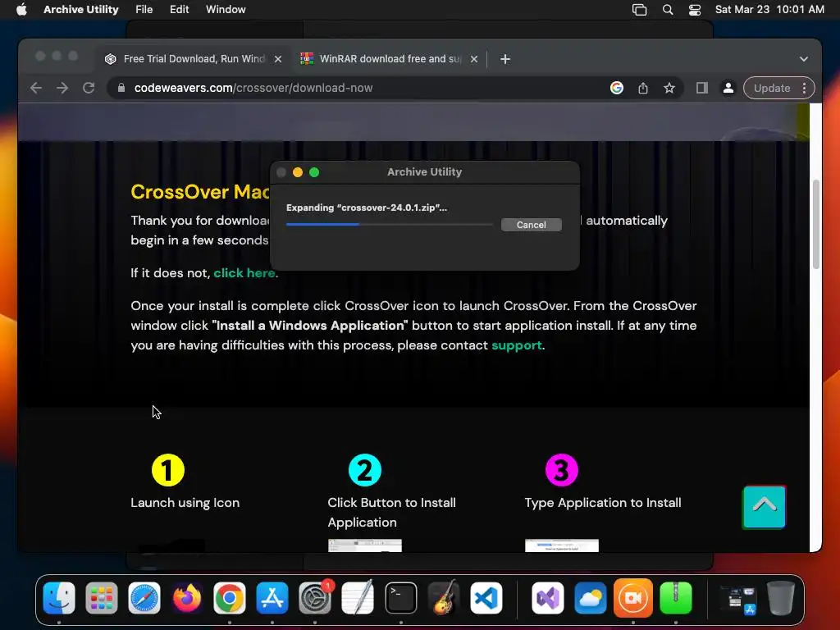Switch to Free Trial Download tab
The image size is (840, 630).
pyautogui.click(x=194, y=59)
